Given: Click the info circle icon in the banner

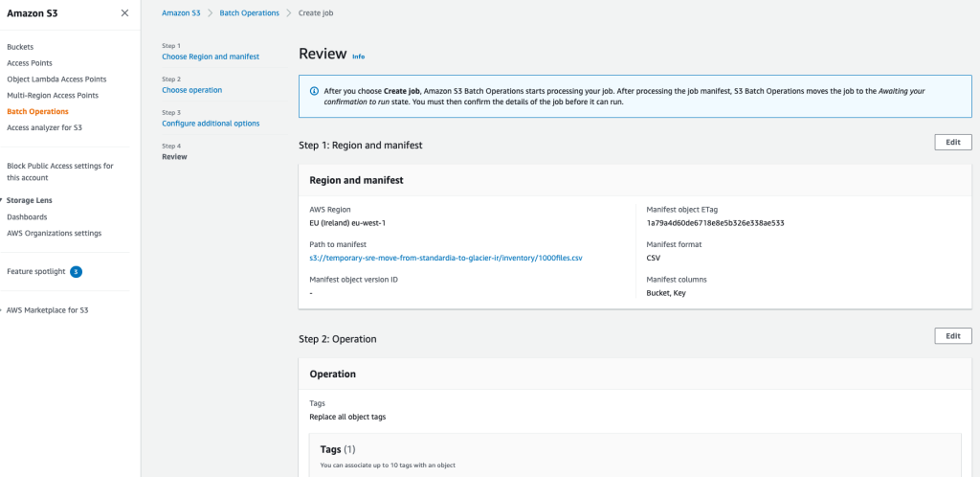Looking at the screenshot, I should tap(314, 91).
